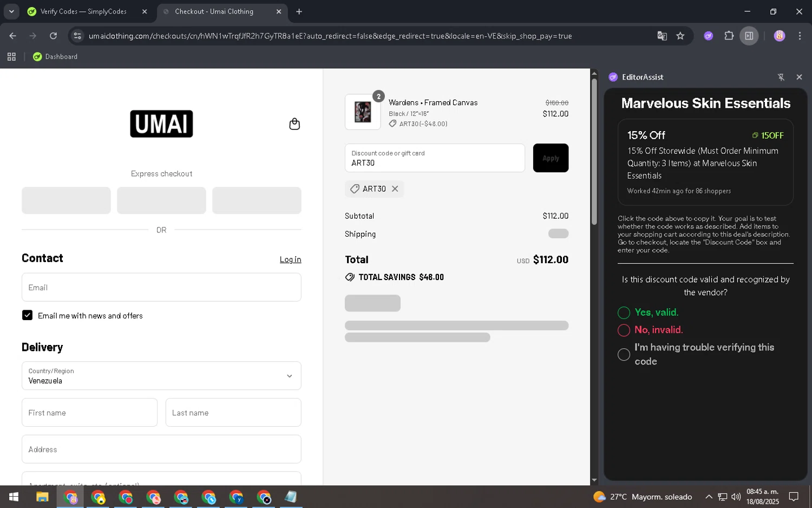
Task: Click the Log in link
Action: click(290, 259)
